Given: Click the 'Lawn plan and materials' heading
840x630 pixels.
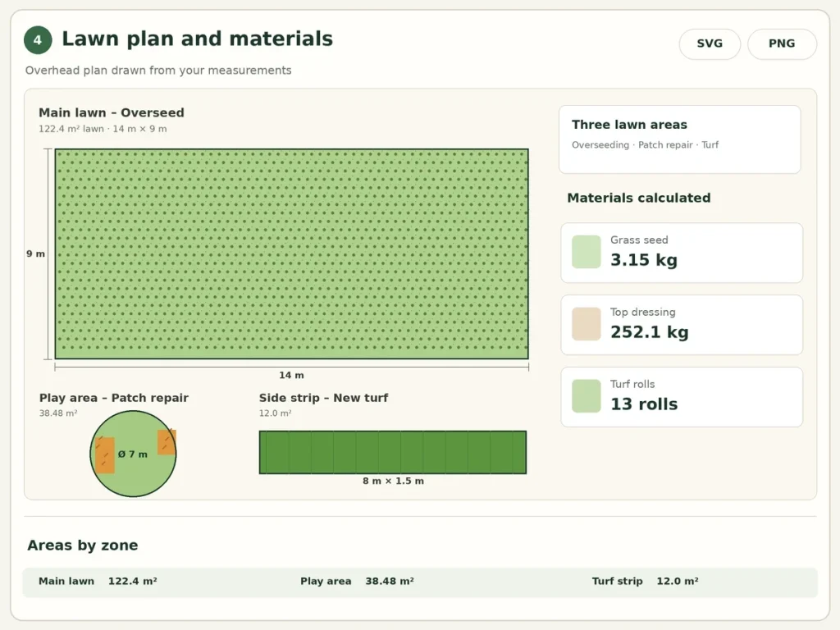Looking at the screenshot, I should 197,39.
